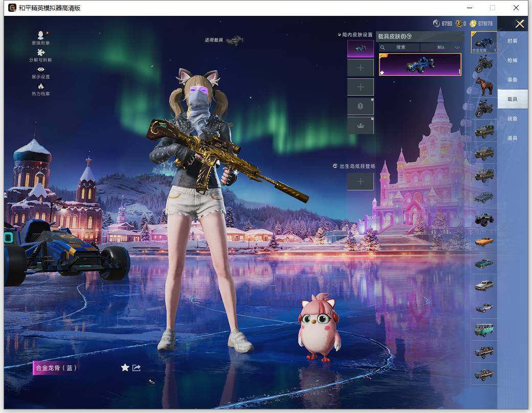Open help for 出生岛炫目登场
Image resolution: width=532 pixels, height=413 pixels.
[335, 166]
